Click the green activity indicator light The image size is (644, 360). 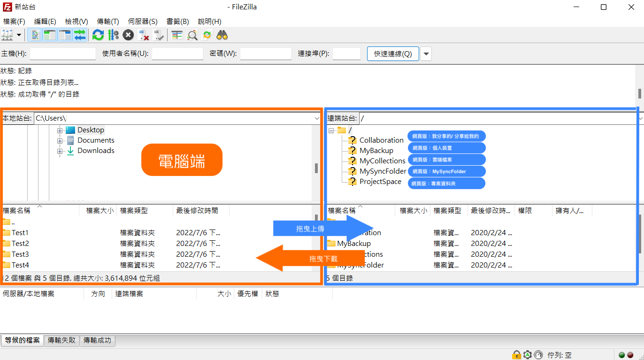pyautogui.click(x=621, y=355)
